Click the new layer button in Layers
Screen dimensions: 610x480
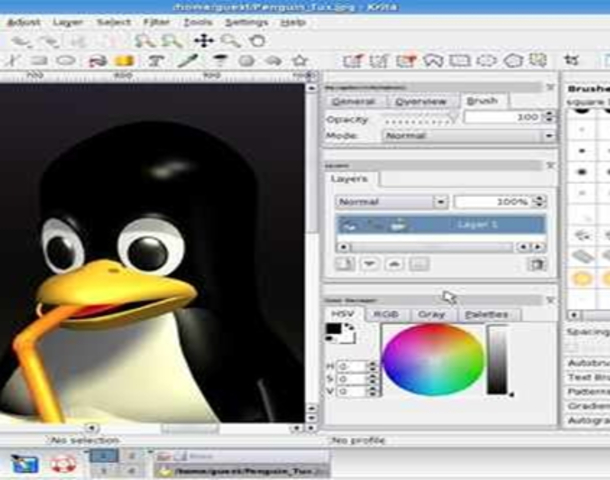(x=345, y=264)
